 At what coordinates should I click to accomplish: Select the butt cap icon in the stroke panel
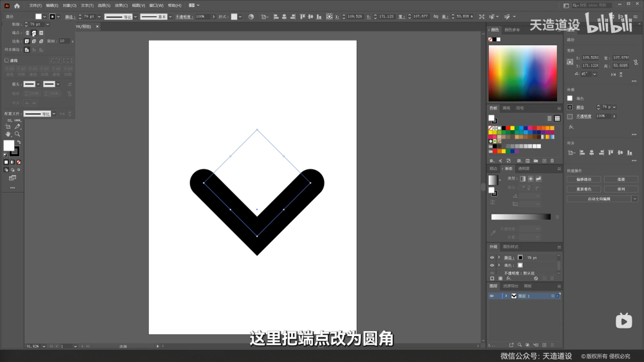pyautogui.click(x=27, y=33)
